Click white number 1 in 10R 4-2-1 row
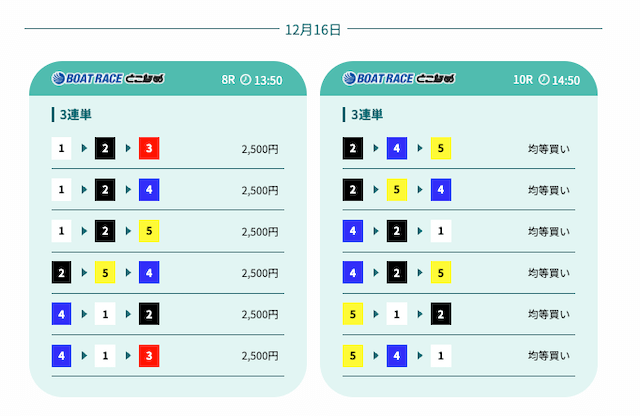The image size is (640, 416). tap(440, 231)
